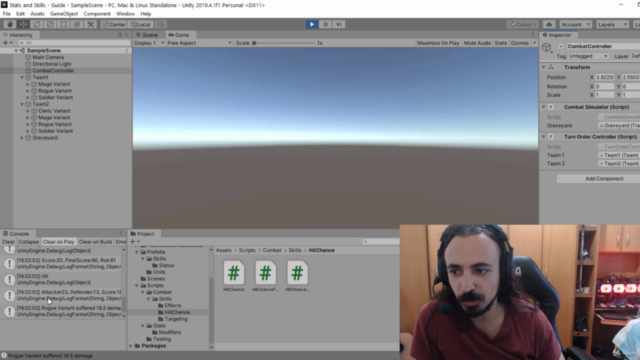Toggle CombatController active checkbox
Screen dimensions: 640x360
point(561,46)
